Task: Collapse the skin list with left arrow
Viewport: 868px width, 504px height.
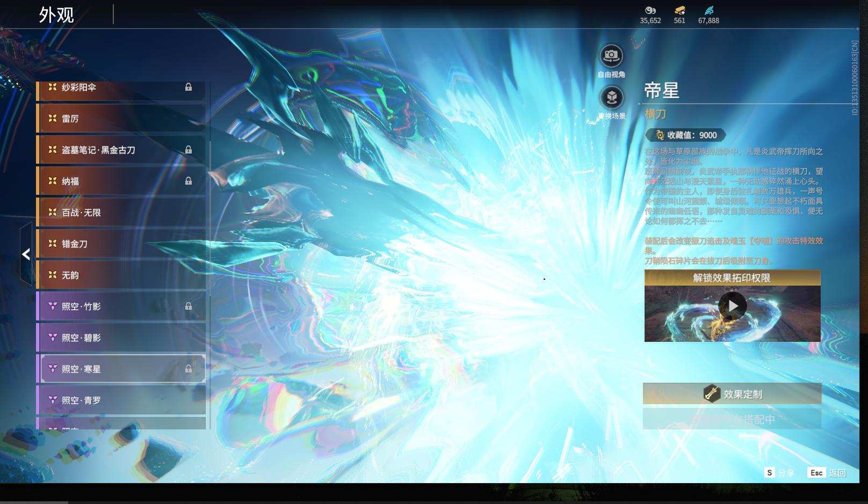Action: [x=26, y=254]
